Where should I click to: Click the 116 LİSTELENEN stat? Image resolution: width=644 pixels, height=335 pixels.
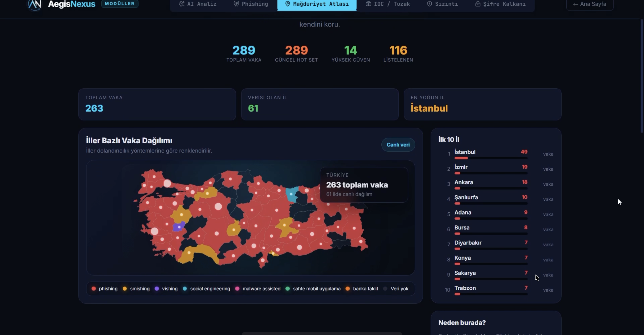(398, 54)
